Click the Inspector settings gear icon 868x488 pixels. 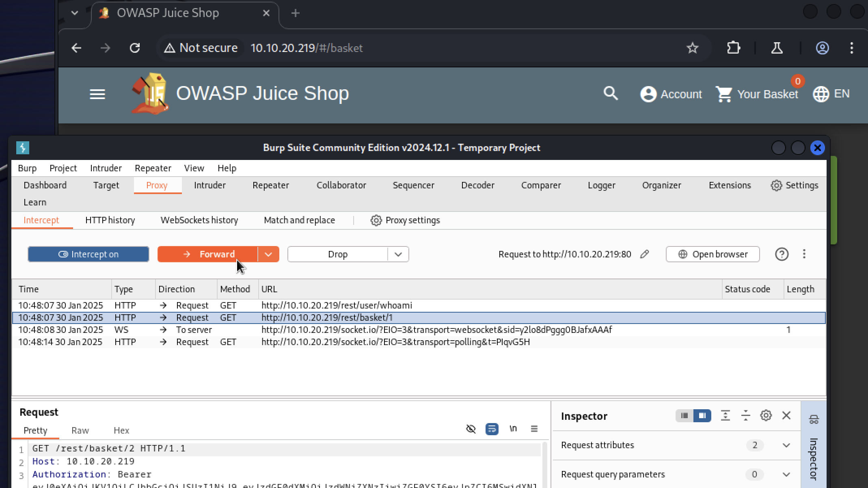click(x=766, y=415)
